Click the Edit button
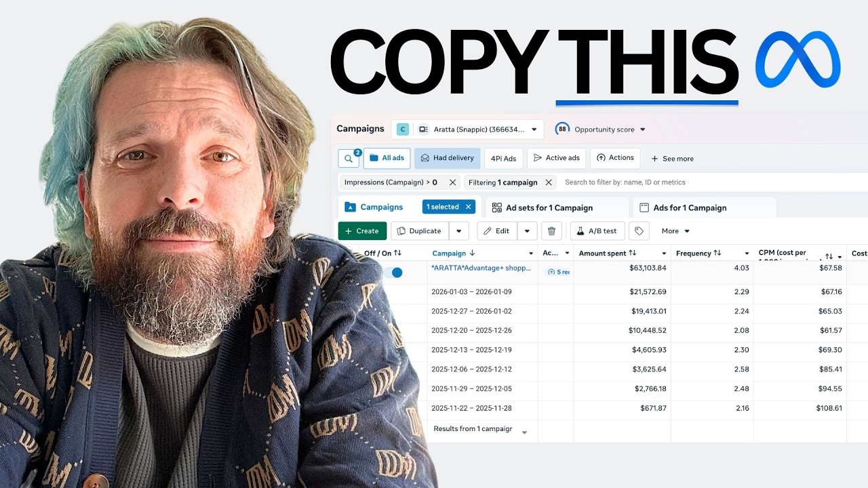This screenshot has height=488, width=868. point(497,231)
